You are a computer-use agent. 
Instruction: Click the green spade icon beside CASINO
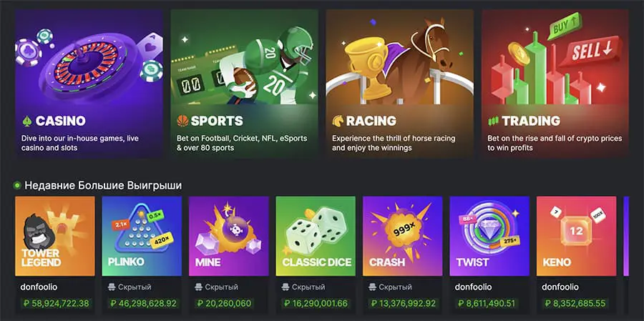point(27,121)
